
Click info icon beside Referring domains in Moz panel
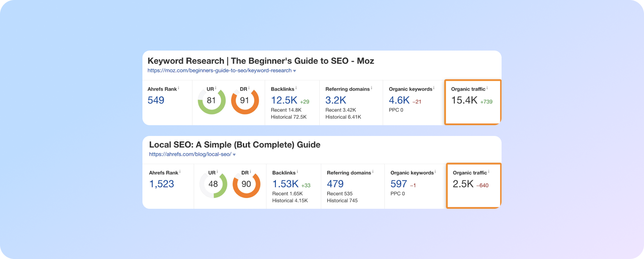pyautogui.click(x=371, y=88)
